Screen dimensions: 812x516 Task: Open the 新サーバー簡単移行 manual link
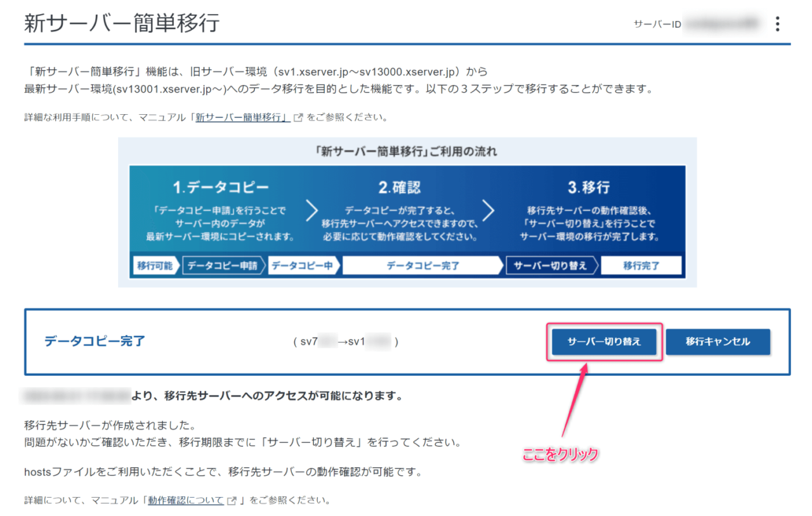click(242, 117)
